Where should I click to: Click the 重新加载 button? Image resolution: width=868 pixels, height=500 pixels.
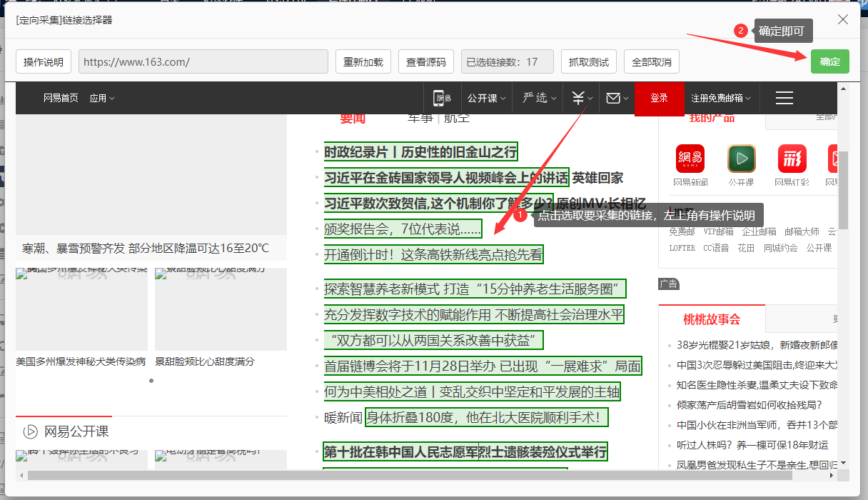click(363, 61)
